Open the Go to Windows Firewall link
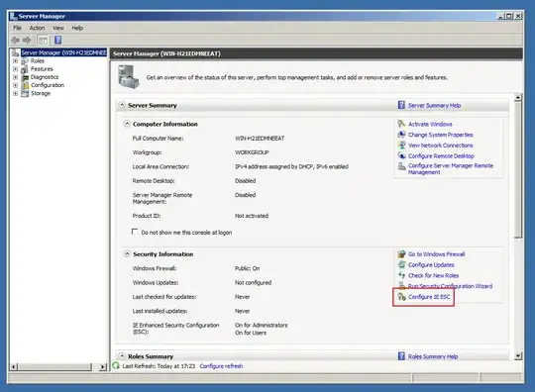 pos(436,254)
